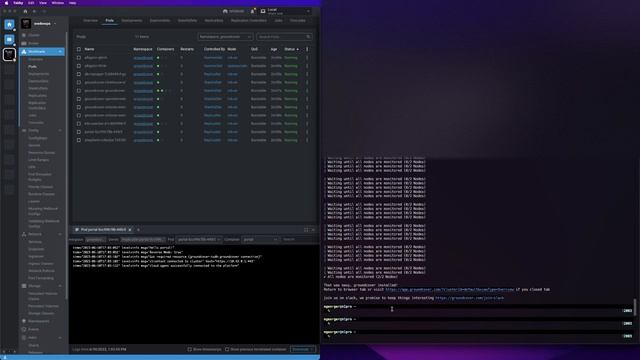This screenshot has width=640, height=360.
Task: Check the db-manager pod row checkbox
Action: click(x=79, y=74)
